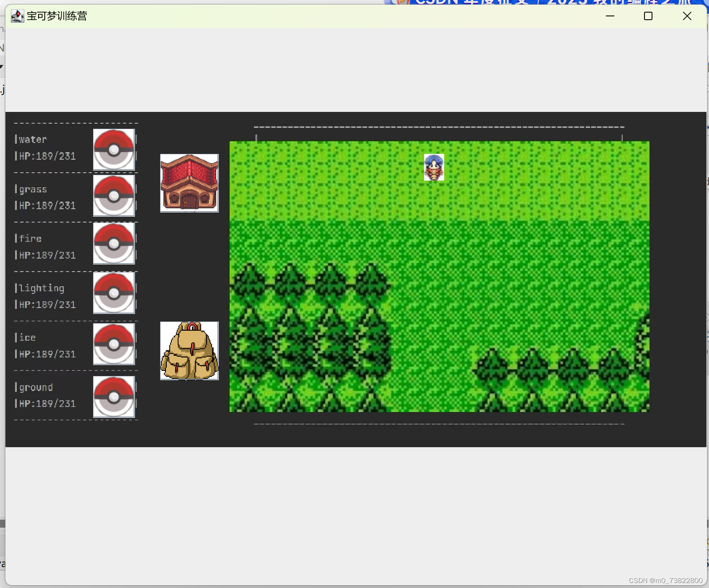Maximize the 宝可梦训练营 window

pos(648,16)
